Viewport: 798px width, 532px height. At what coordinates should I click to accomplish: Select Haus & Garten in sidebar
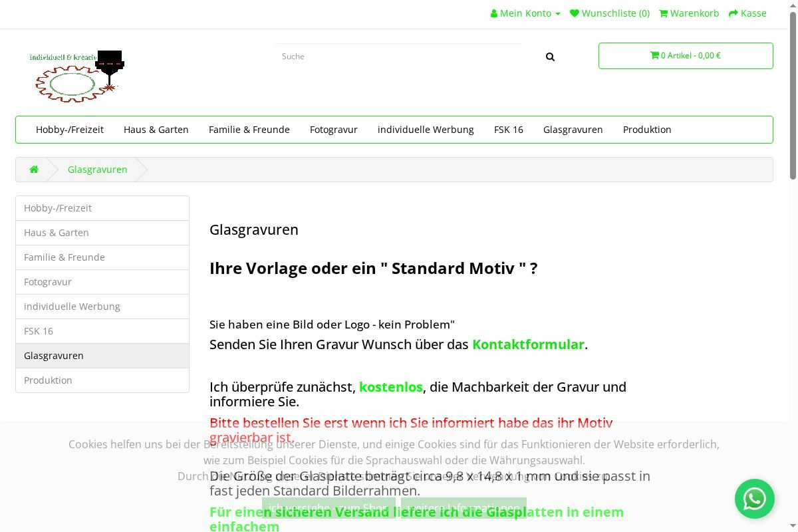[x=57, y=233]
